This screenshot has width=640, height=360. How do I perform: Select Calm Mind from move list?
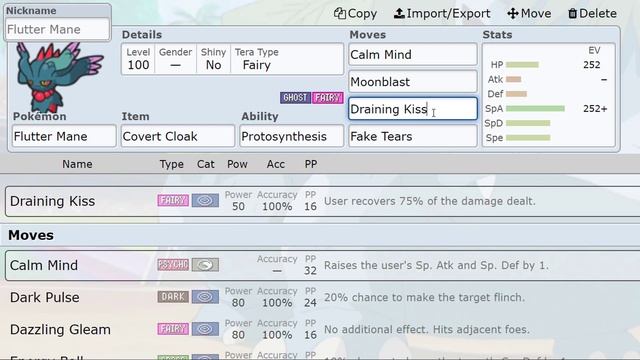pyautogui.click(x=322, y=266)
